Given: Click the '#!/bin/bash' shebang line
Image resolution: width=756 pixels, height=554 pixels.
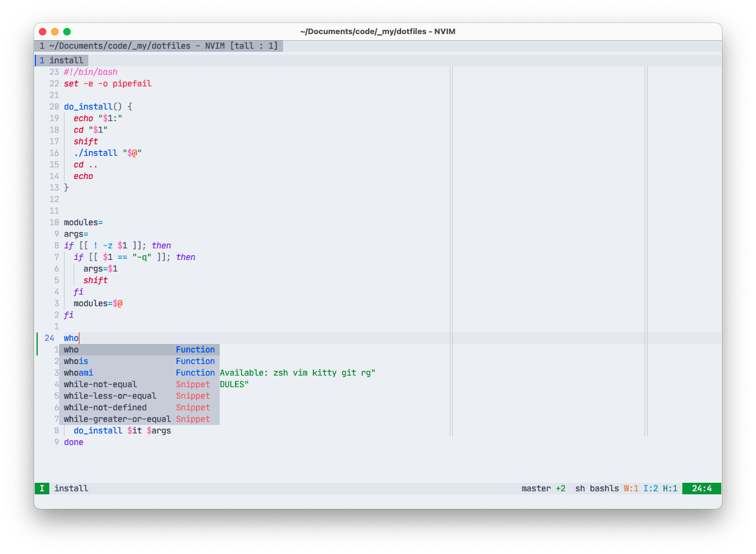Looking at the screenshot, I should point(91,72).
